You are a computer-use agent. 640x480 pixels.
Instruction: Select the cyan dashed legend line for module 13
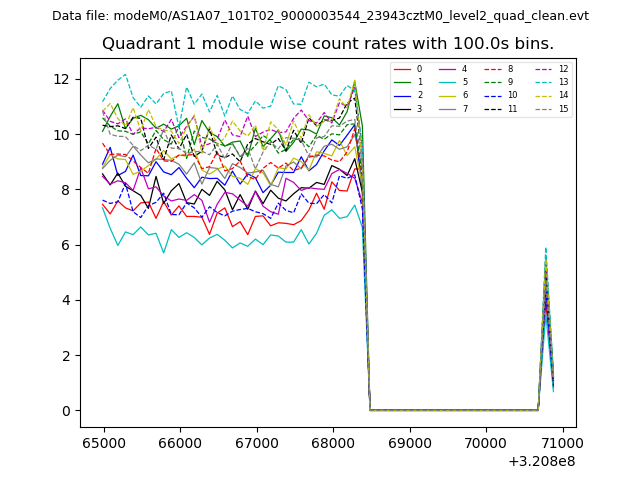541,82
